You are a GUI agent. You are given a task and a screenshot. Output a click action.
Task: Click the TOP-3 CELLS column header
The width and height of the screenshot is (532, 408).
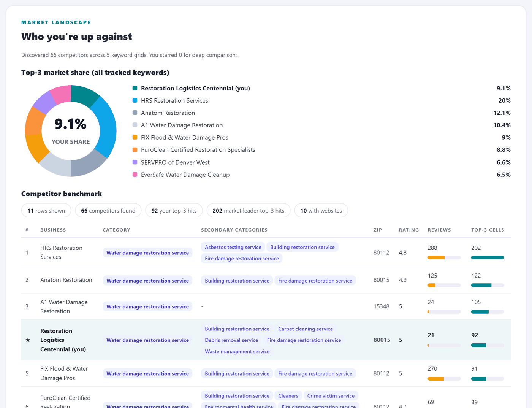coord(488,230)
